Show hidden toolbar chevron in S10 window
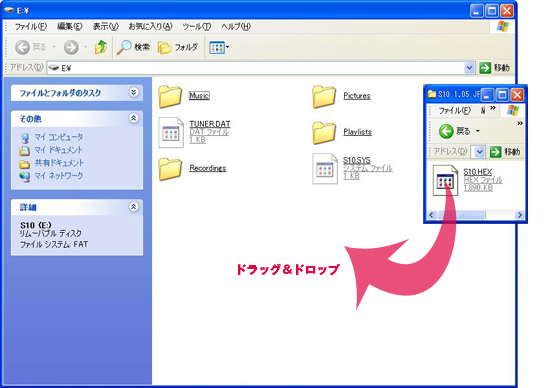 (520, 123)
